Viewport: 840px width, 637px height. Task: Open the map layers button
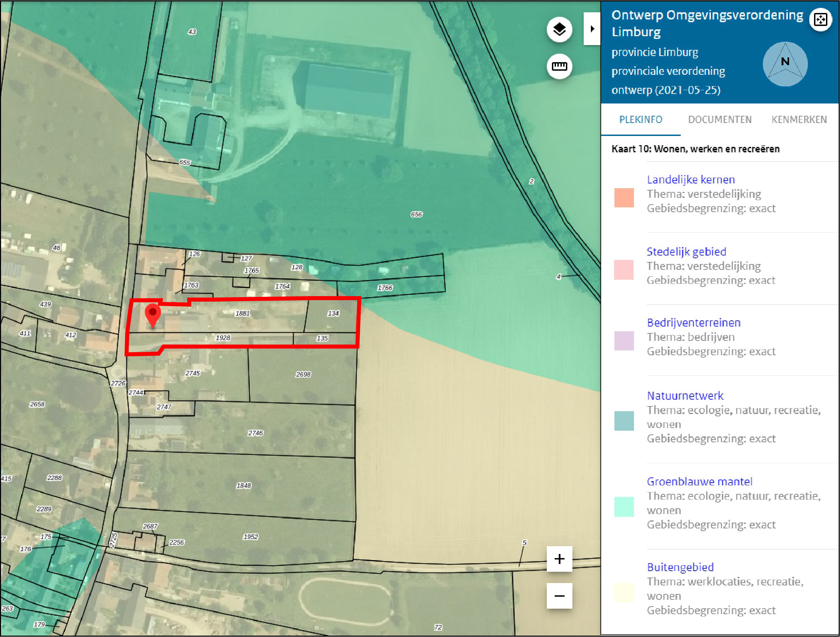click(559, 29)
